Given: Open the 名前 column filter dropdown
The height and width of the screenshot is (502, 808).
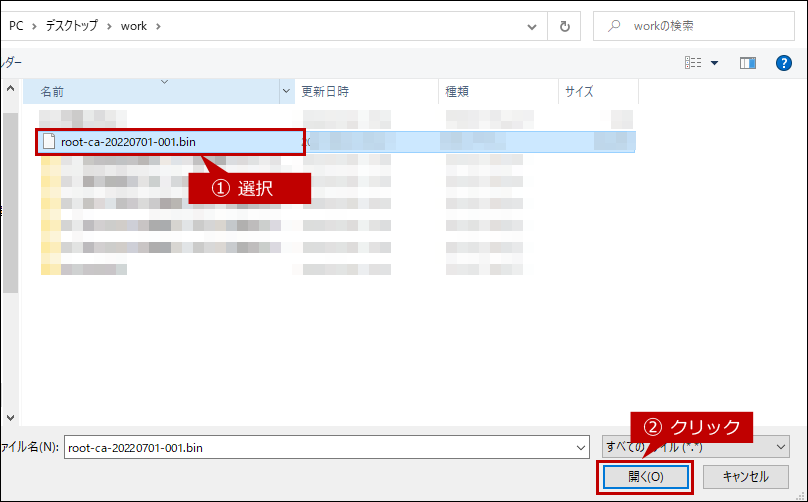Looking at the screenshot, I should 287,92.
